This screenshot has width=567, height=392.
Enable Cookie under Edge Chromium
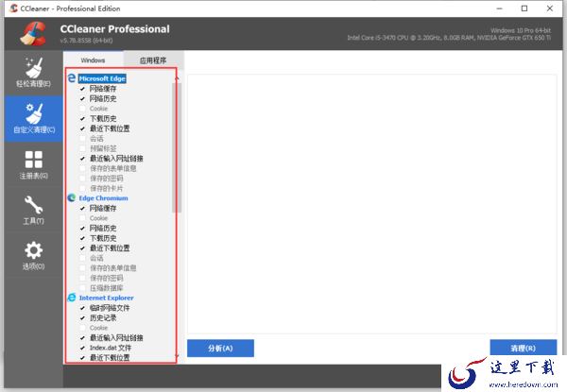(x=82, y=218)
